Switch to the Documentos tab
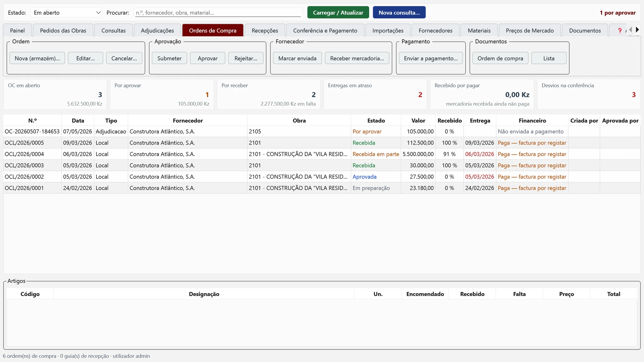Image resolution: width=644 pixels, height=362 pixels. (x=585, y=30)
